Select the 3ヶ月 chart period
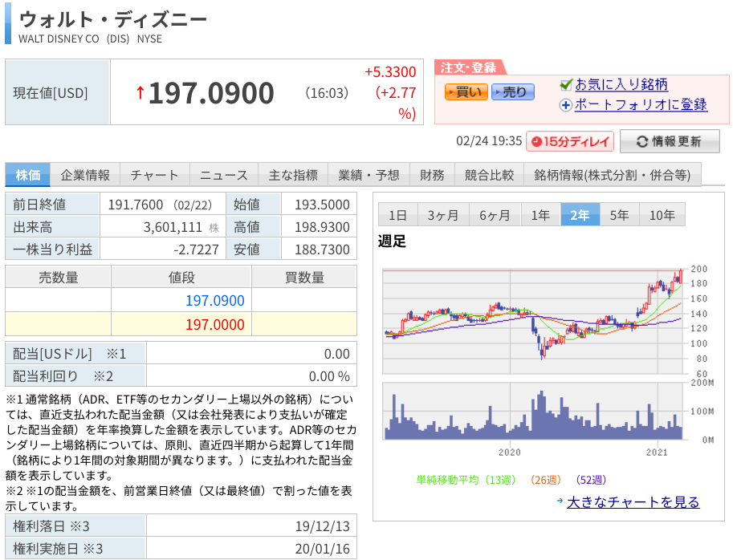 (443, 215)
